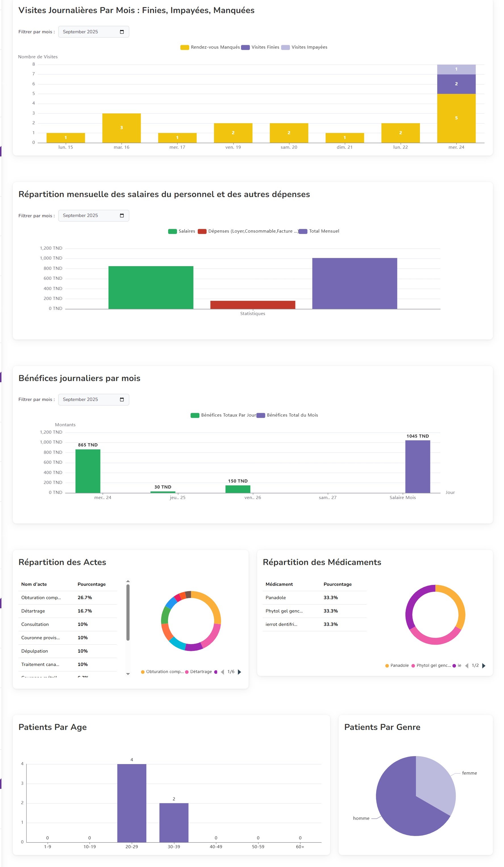Go to previous page of Actes legend
The image size is (504, 867).
pos(222,672)
